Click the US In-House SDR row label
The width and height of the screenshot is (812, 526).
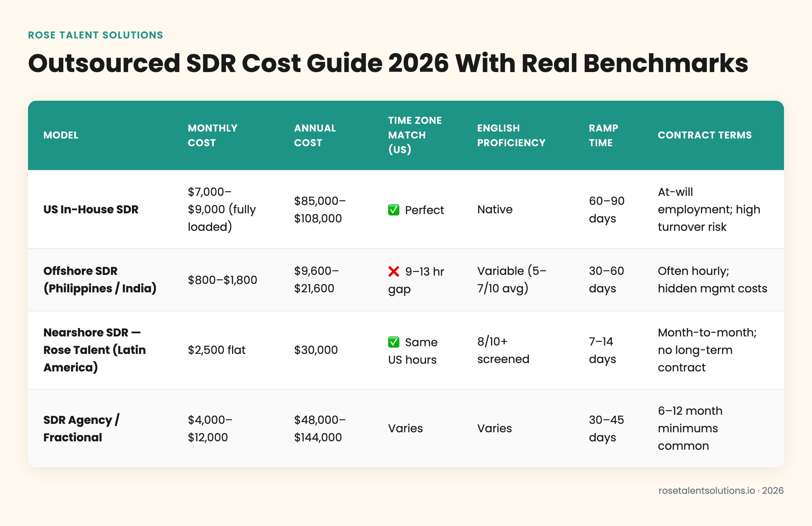click(91, 209)
